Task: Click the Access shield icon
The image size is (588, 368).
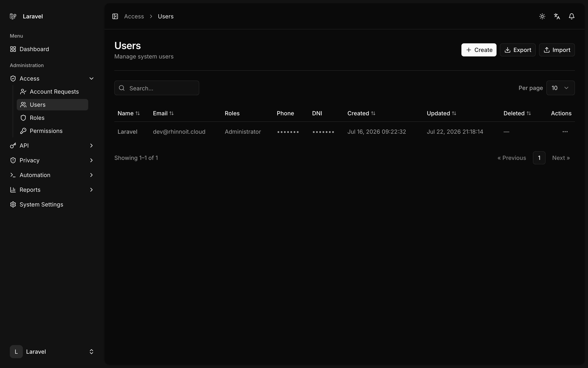Action: click(13, 78)
